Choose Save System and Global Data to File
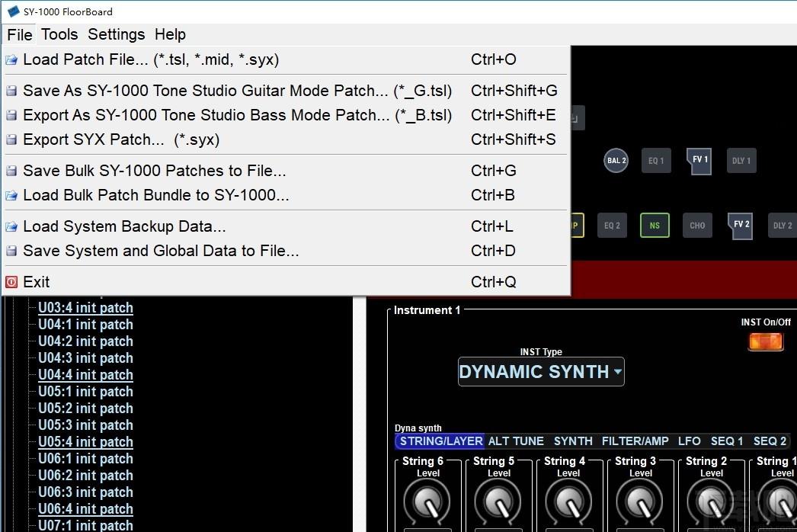This screenshot has width=797, height=532. pos(286,251)
